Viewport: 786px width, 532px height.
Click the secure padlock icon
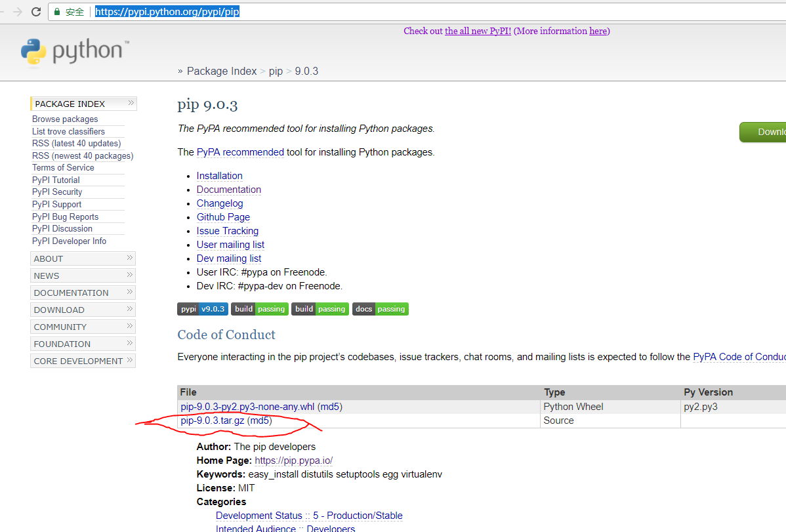point(56,12)
